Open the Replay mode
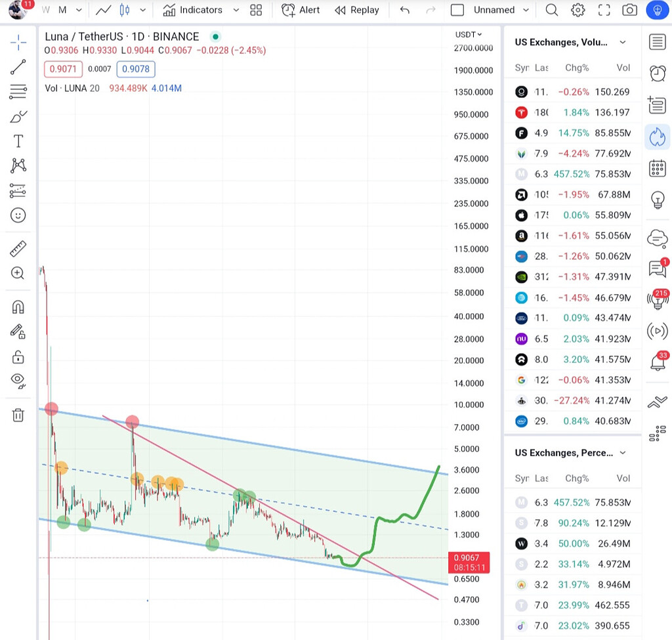This screenshot has height=640, width=672. [x=357, y=10]
